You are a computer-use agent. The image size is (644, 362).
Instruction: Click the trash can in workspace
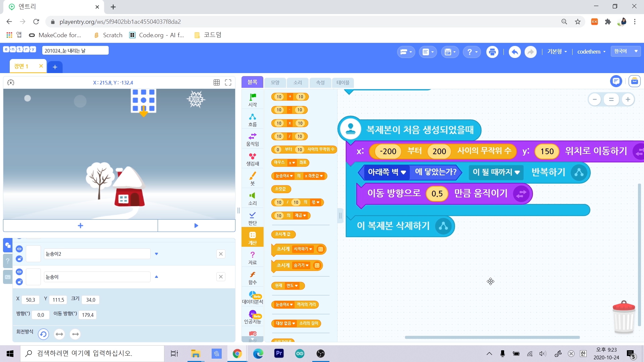(624, 317)
